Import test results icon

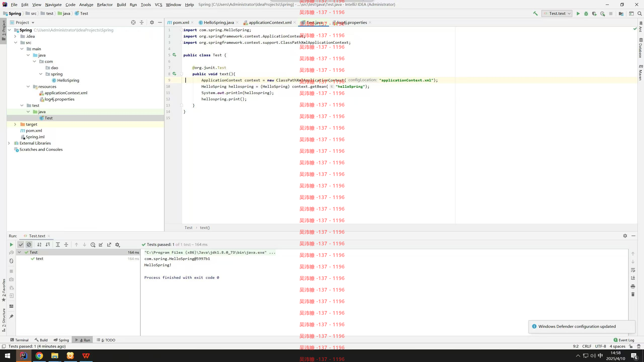point(101,245)
